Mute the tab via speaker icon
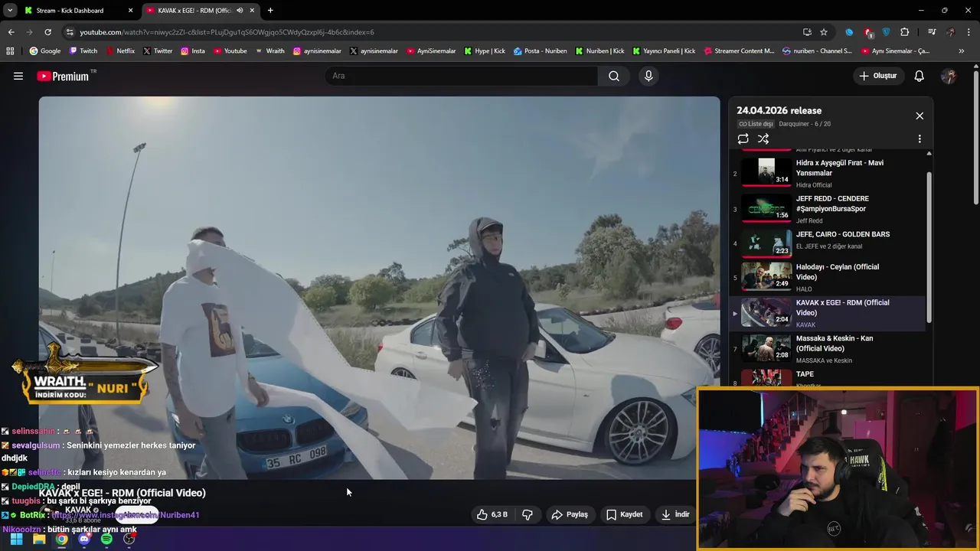The image size is (980, 551). click(240, 11)
